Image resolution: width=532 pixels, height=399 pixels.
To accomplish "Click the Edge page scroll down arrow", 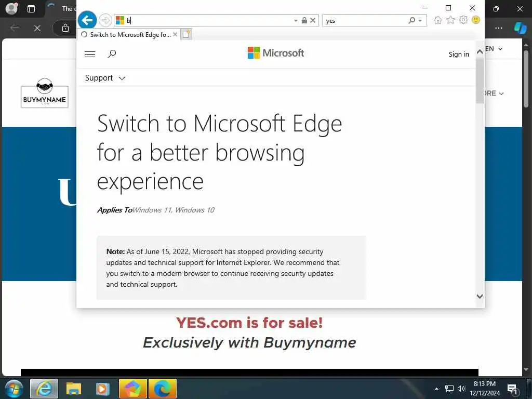I will (x=526, y=370).
